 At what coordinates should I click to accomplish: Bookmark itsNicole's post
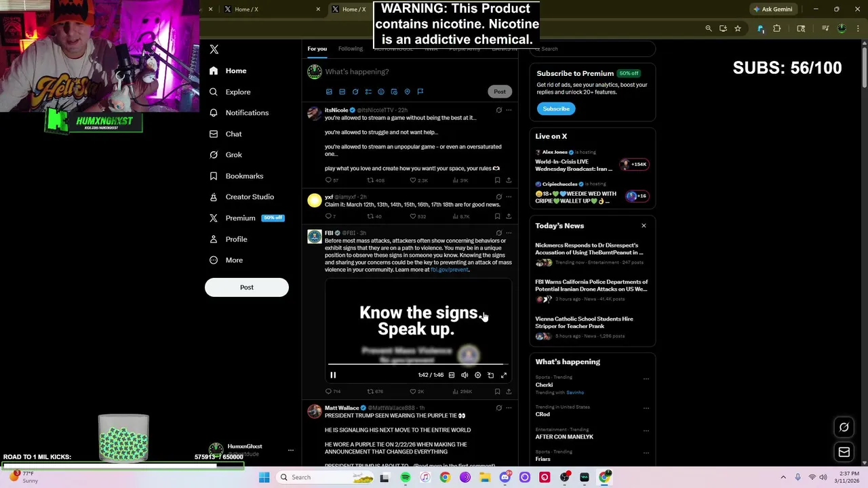click(497, 180)
